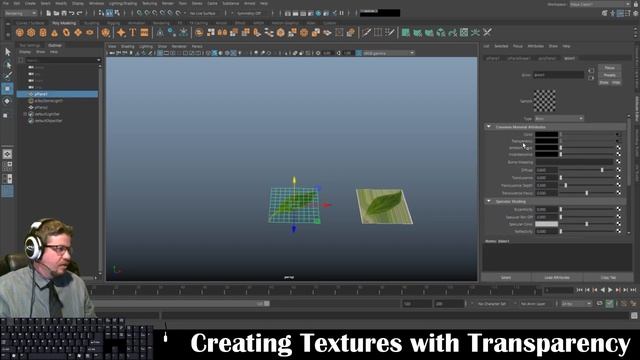Click the polygon type text tool
The image size is (640, 360).
coord(133,32)
